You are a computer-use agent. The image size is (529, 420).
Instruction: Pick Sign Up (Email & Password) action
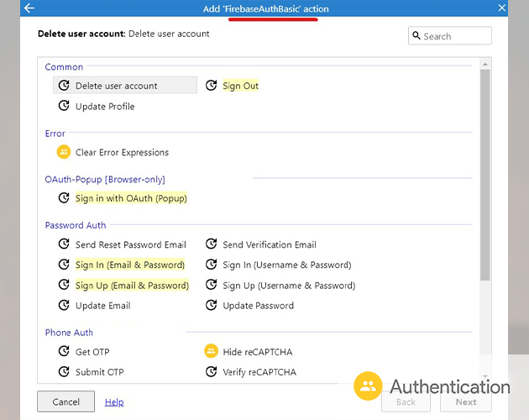(132, 286)
